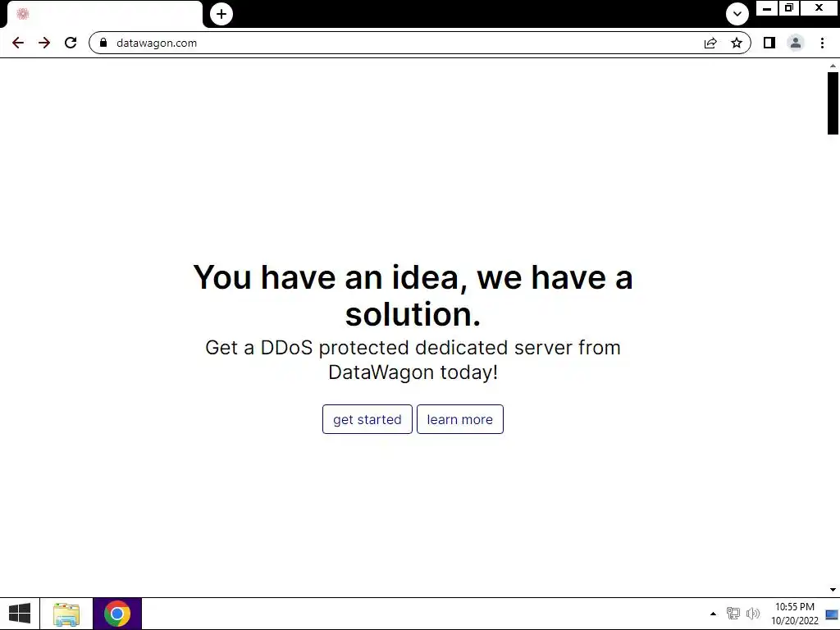This screenshot has height=630, width=840.
Task: Bookmark this page with the star
Action: tap(737, 43)
